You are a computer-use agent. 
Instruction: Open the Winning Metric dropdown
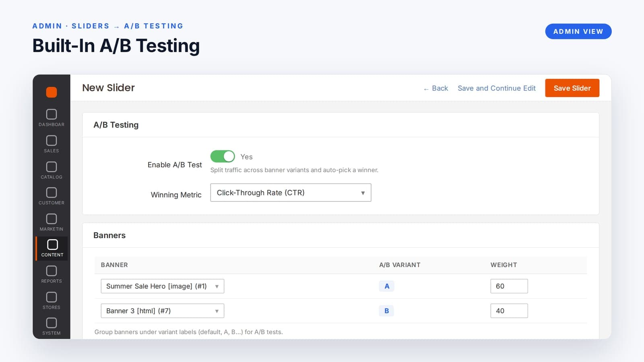(291, 193)
